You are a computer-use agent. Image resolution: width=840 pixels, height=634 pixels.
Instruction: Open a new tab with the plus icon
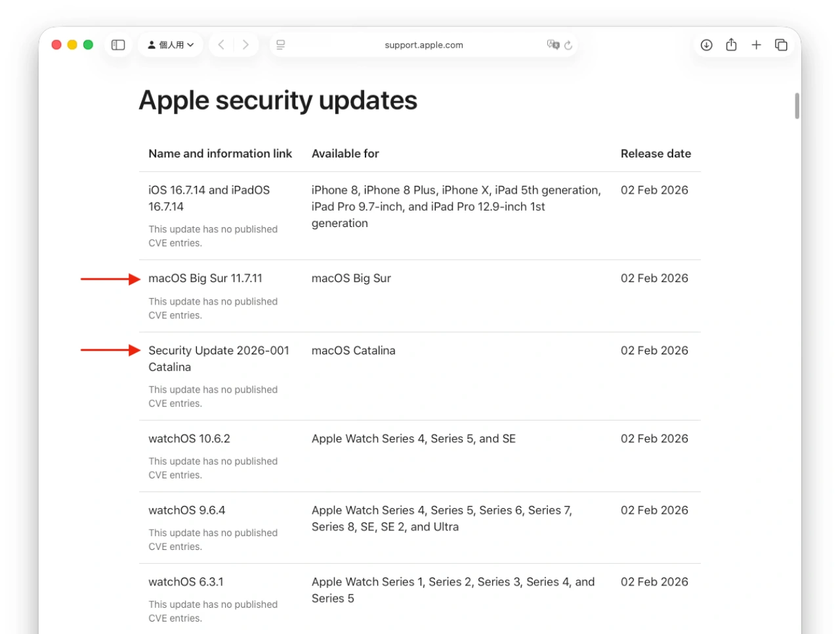tap(756, 45)
